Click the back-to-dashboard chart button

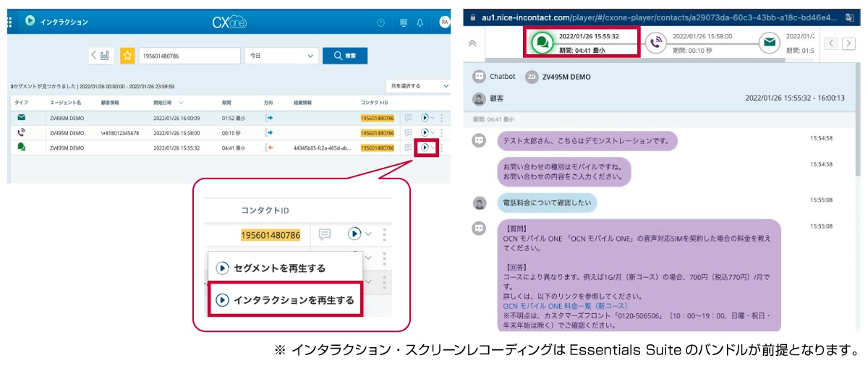click(x=102, y=55)
